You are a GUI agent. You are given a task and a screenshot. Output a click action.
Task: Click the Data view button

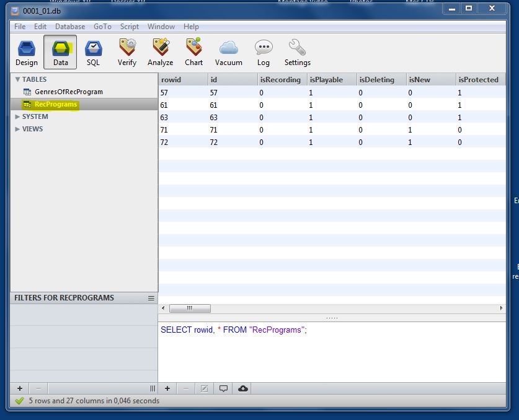60,52
